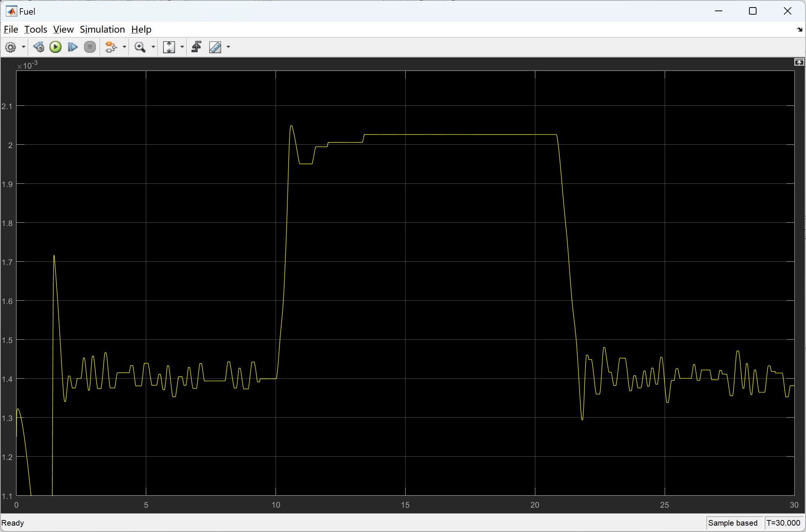This screenshot has height=532, width=806.
Task: Run the simulation with green play button
Action: coord(55,47)
